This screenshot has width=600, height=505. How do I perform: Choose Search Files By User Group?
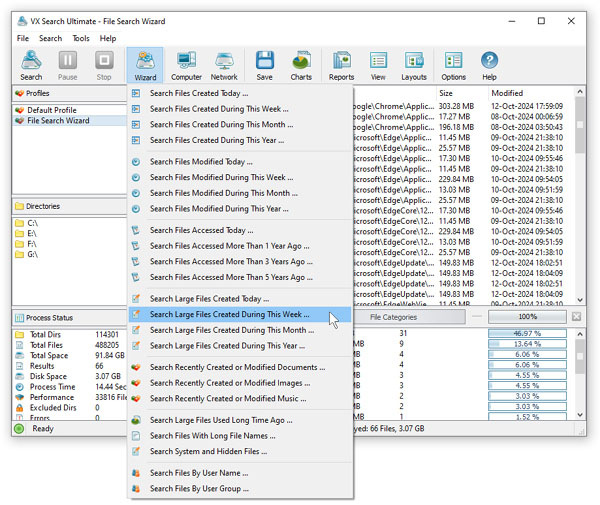tap(240, 489)
